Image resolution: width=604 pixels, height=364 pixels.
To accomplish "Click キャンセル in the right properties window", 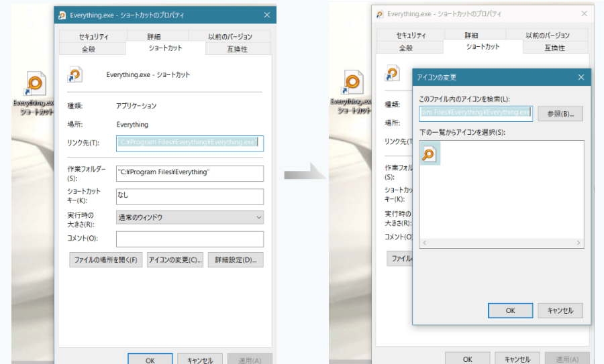I will point(517,359).
